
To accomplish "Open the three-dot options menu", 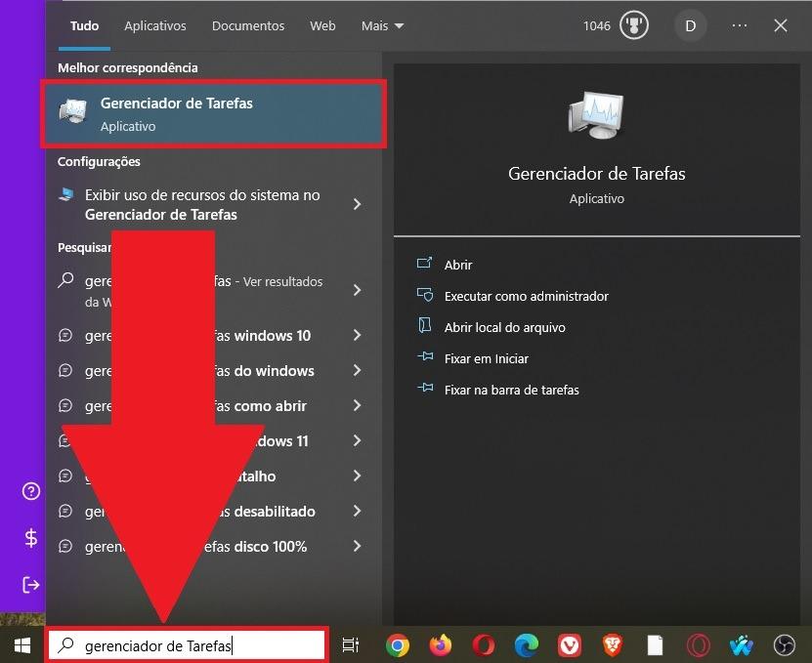I will coord(740,26).
